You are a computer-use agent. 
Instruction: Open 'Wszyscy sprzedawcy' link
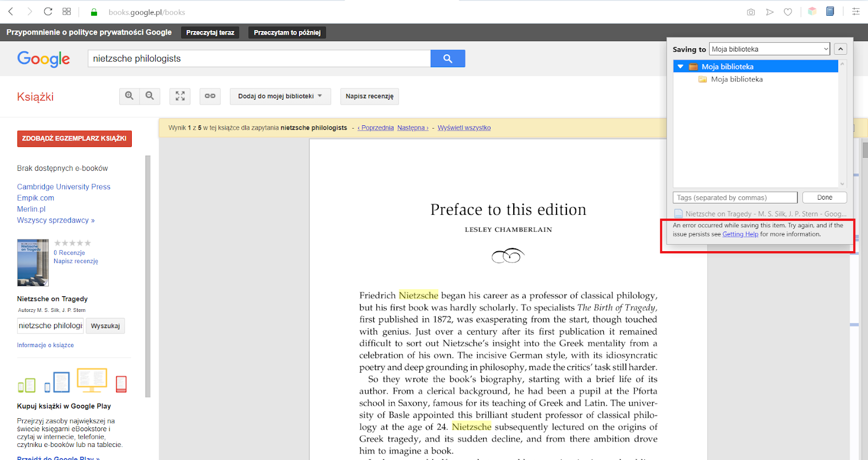click(x=55, y=220)
